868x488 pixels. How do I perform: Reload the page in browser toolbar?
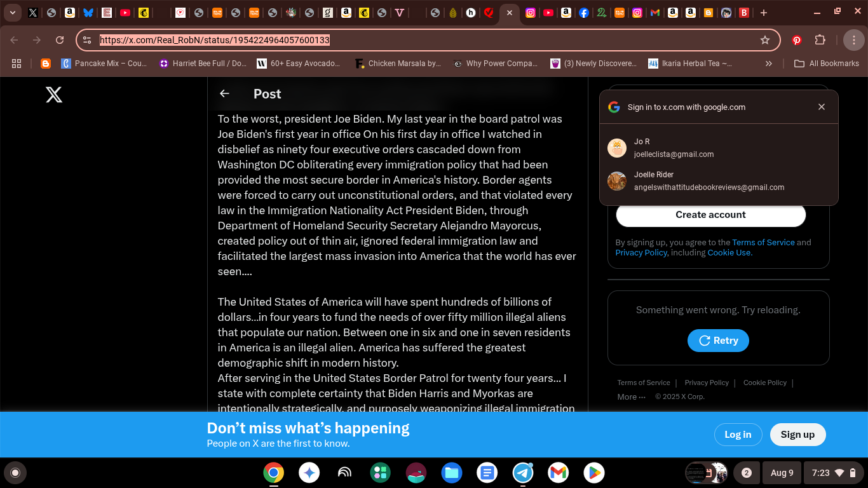click(60, 40)
